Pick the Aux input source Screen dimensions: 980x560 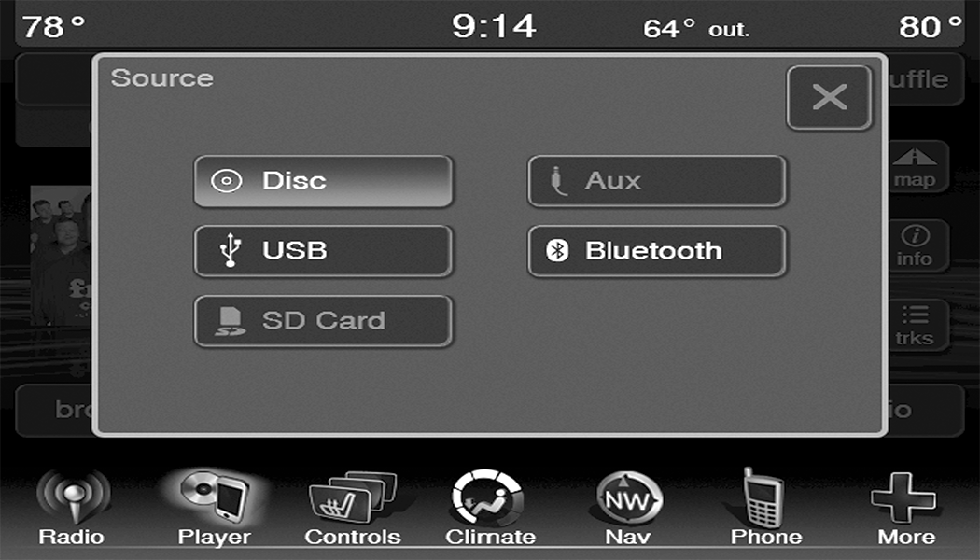(657, 181)
